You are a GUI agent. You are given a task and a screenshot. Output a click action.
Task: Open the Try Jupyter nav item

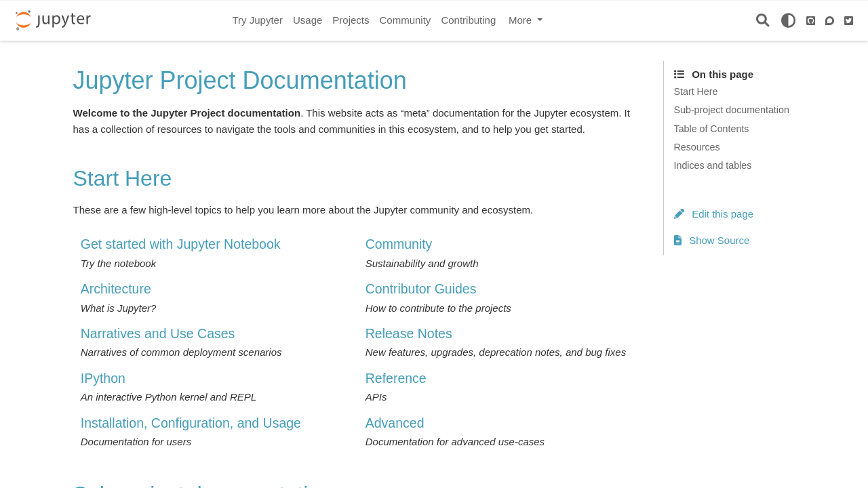click(258, 20)
